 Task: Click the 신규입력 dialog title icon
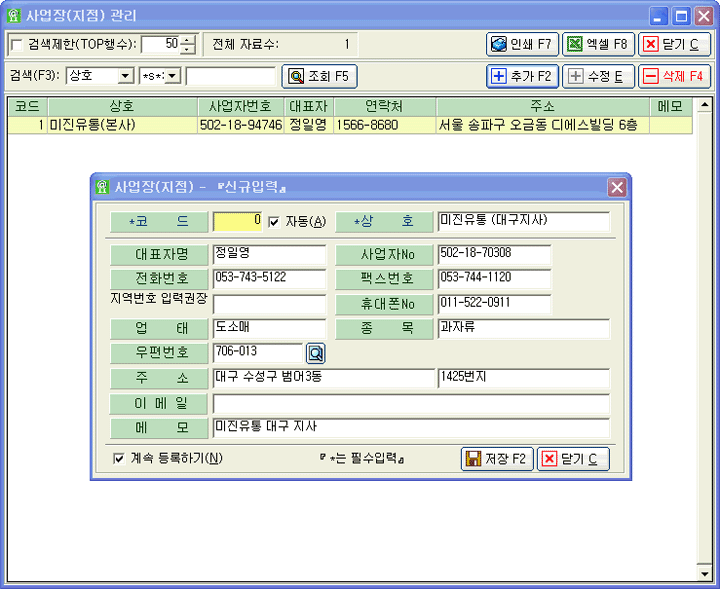point(101,187)
